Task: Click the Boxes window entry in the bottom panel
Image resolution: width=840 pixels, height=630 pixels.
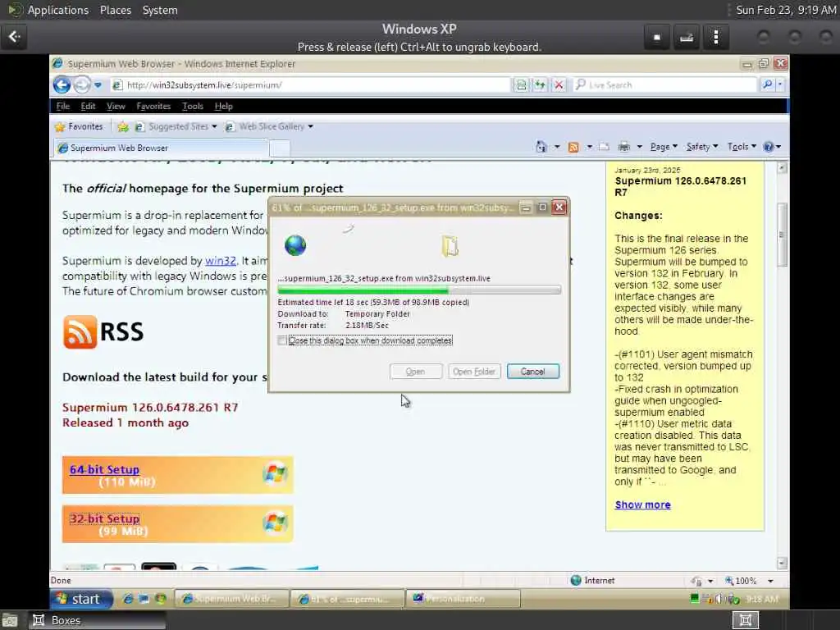Action: 97,620
